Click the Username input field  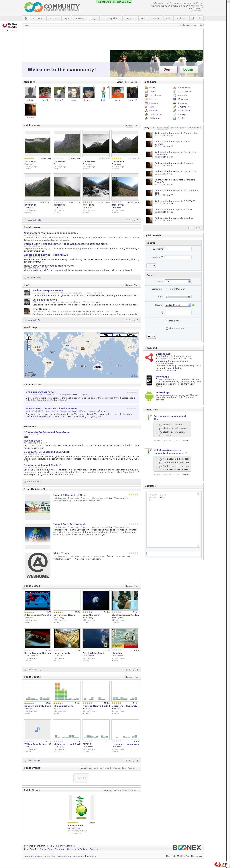coord(178,249)
